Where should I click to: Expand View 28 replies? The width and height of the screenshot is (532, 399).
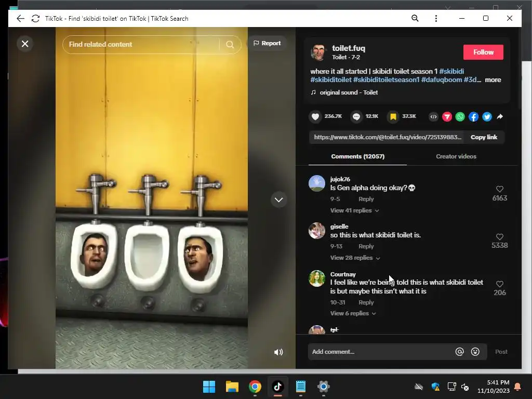355,258
